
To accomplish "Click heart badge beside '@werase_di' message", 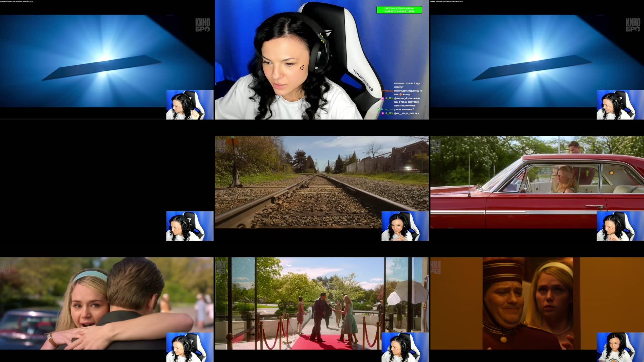I will [x=383, y=98].
